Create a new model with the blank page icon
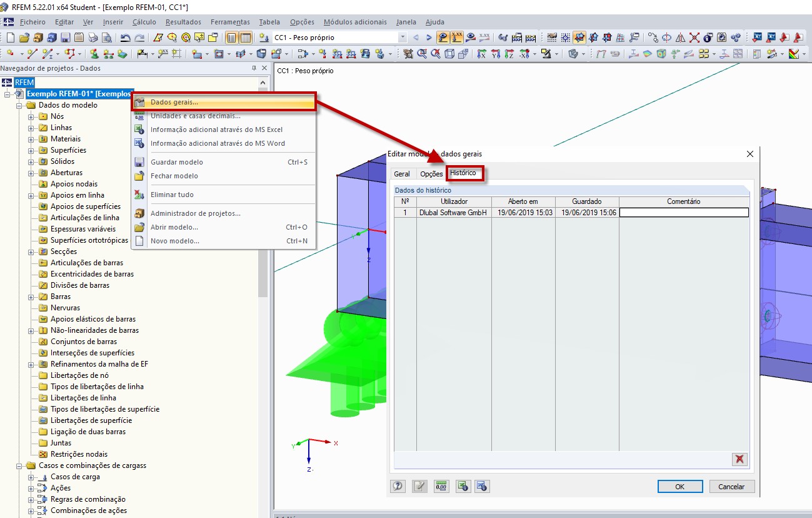Image resolution: width=812 pixels, height=518 pixels. coord(10,38)
